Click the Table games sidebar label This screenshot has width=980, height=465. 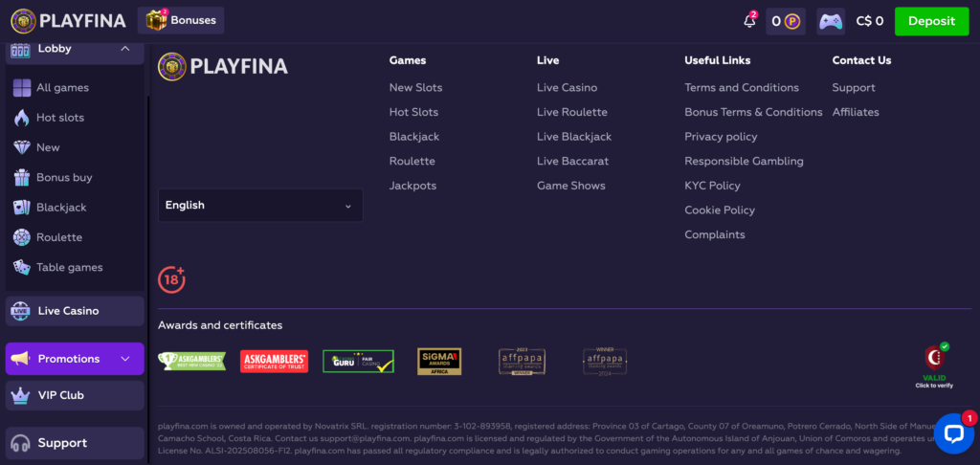[69, 268]
